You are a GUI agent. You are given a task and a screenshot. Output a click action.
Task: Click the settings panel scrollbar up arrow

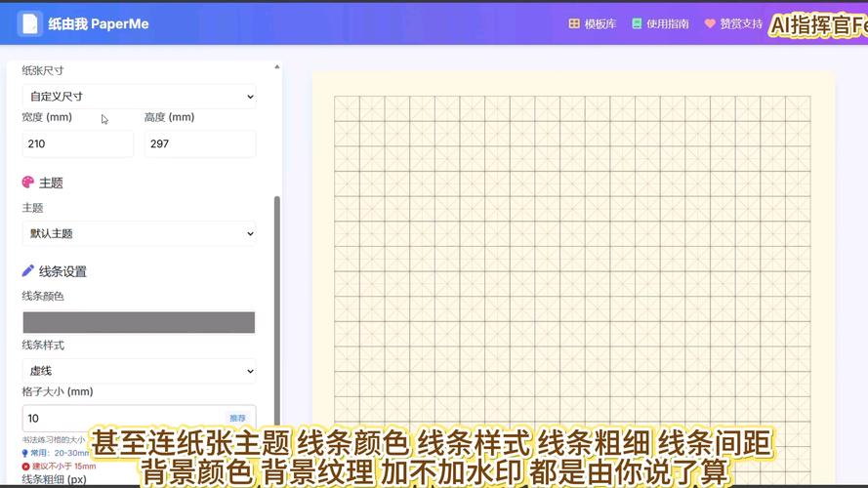(x=276, y=67)
